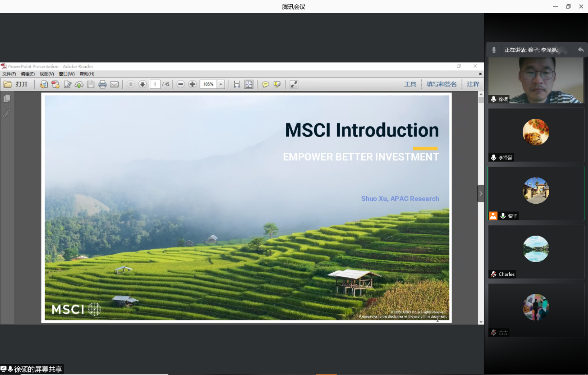
Task: Open the 视图(V) menu
Action: [47, 74]
